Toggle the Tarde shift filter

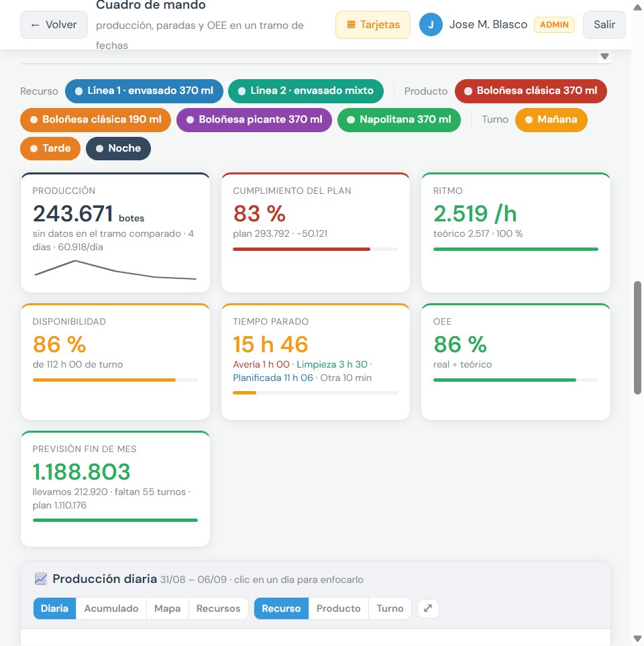coord(50,148)
